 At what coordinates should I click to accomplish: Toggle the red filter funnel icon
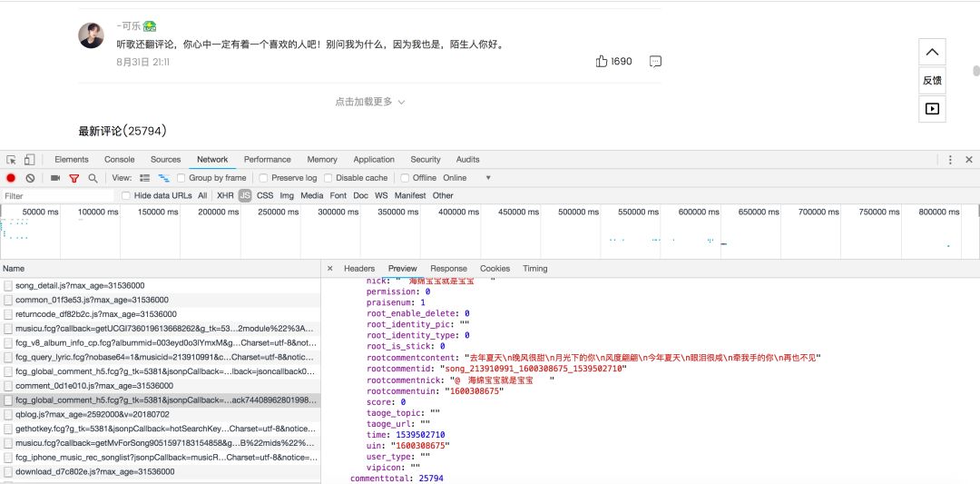[73, 178]
